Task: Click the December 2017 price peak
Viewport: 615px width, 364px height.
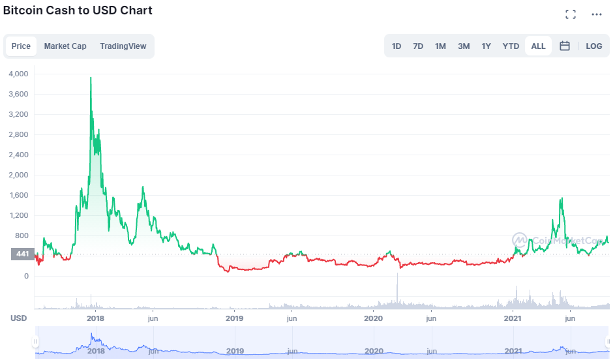Action: 91,78
